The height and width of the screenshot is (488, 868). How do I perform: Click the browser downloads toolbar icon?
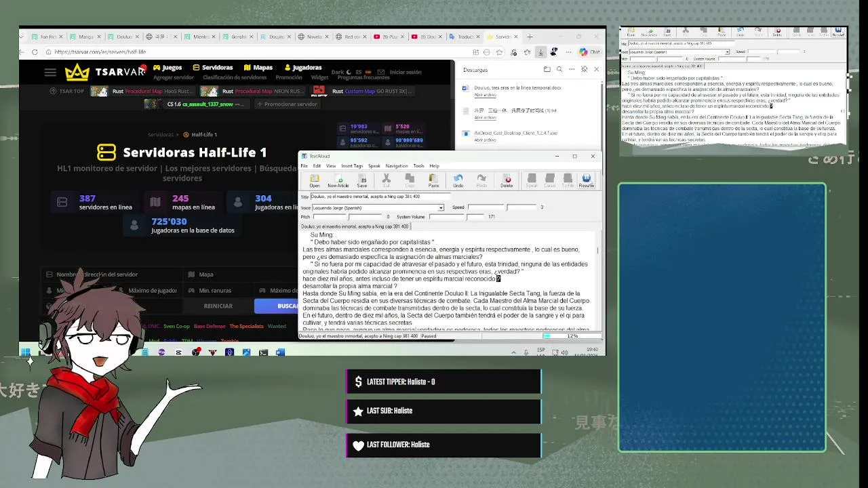pos(540,52)
